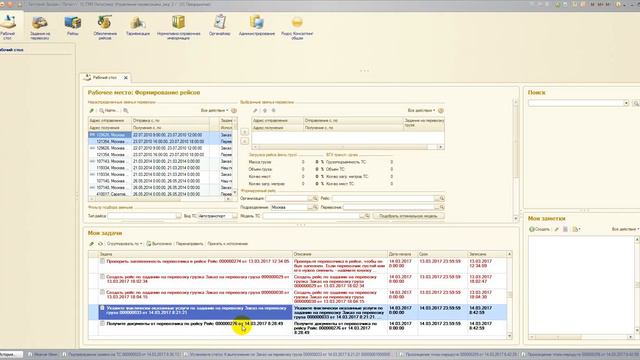640x360 pixels.
Task: Click the Создать button in Мои заметки
Action: click(540, 229)
